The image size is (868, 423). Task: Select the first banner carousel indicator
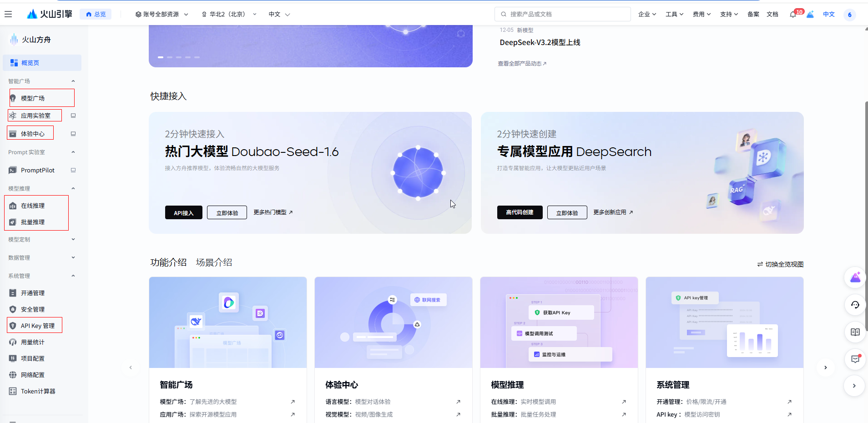click(161, 57)
